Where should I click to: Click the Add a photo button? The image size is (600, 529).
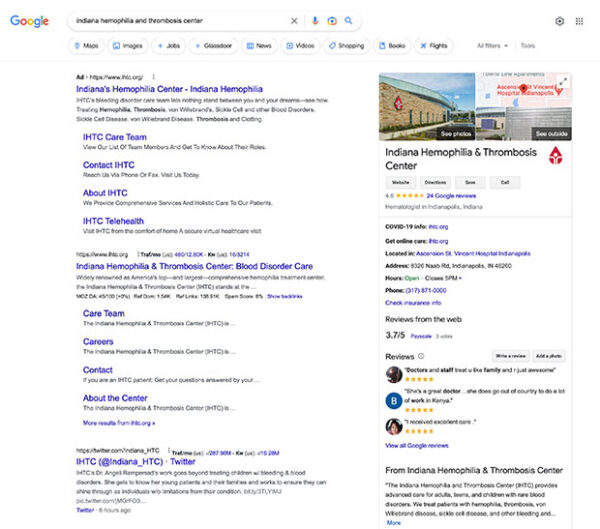tap(549, 356)
